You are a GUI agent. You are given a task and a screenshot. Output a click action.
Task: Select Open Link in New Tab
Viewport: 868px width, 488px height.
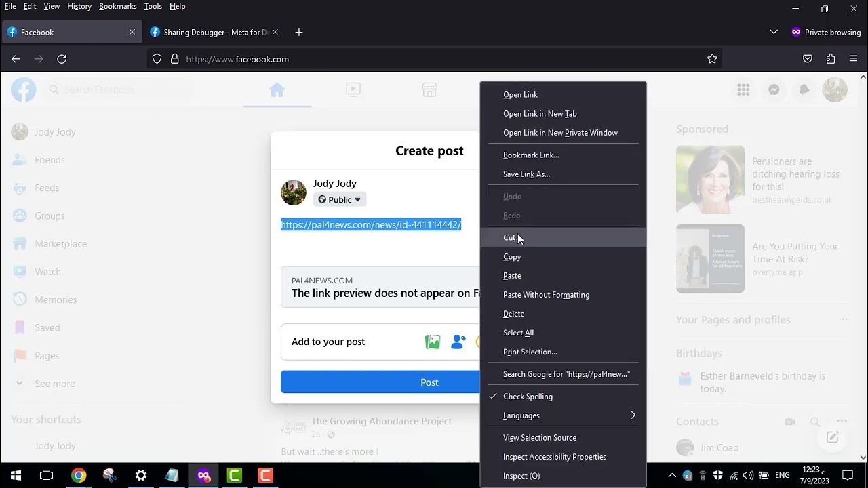(x=564, y=114)
